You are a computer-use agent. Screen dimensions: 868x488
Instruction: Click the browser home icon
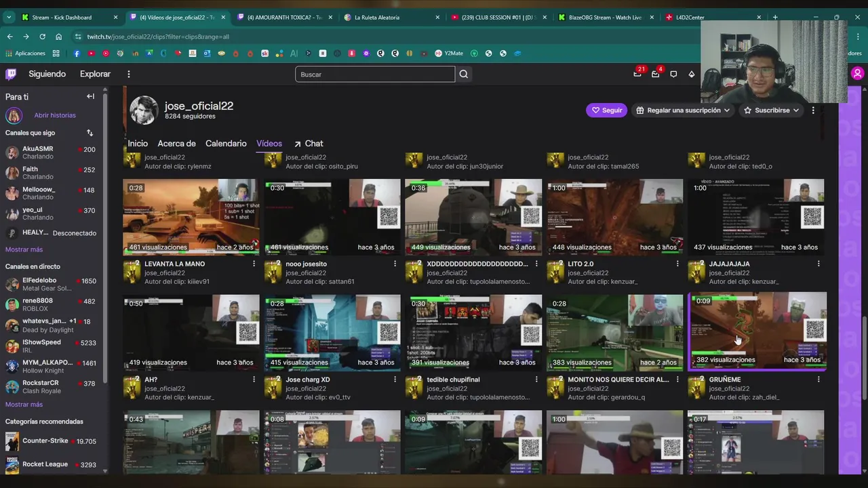(x=58, y=37)
